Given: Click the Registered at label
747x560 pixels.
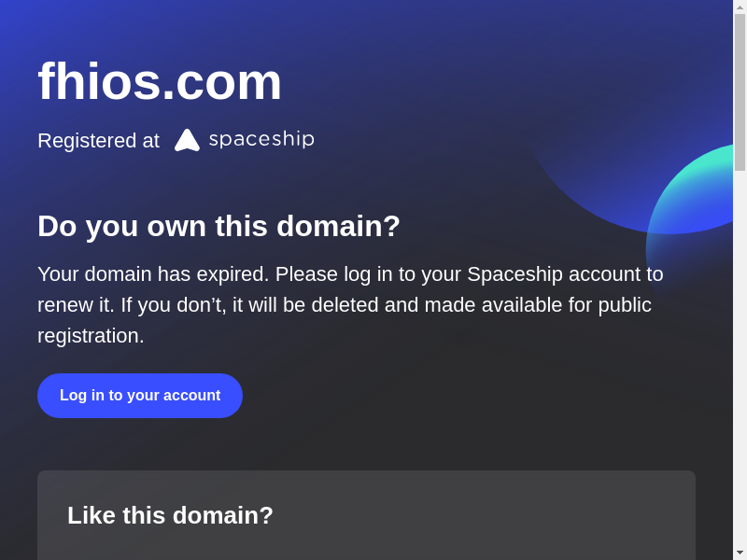Looking at the screenshot, I should 98,141.
